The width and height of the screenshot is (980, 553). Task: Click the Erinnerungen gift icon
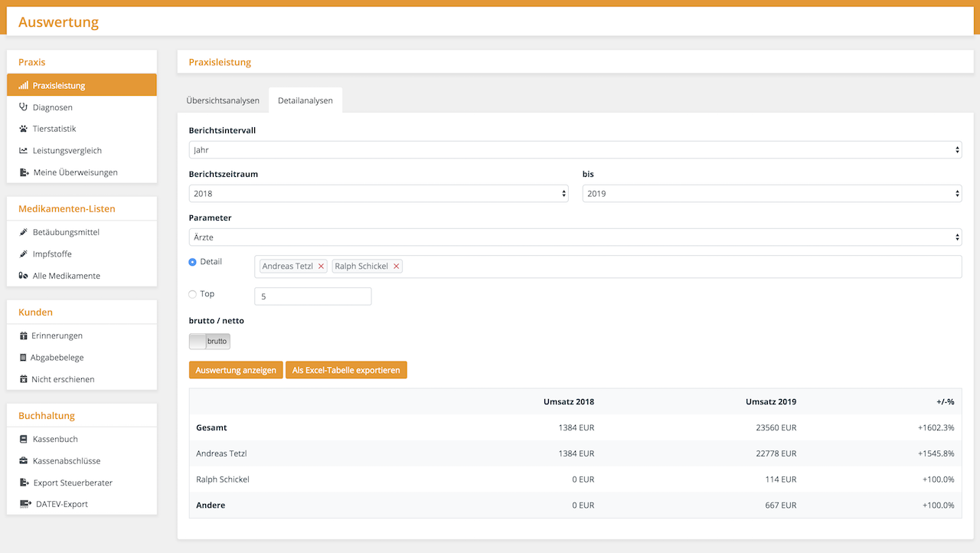click(x=23, y=335)
